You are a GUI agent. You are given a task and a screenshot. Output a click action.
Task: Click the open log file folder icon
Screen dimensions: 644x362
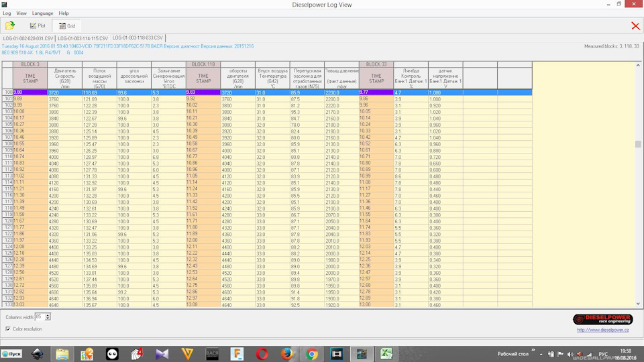10,25
